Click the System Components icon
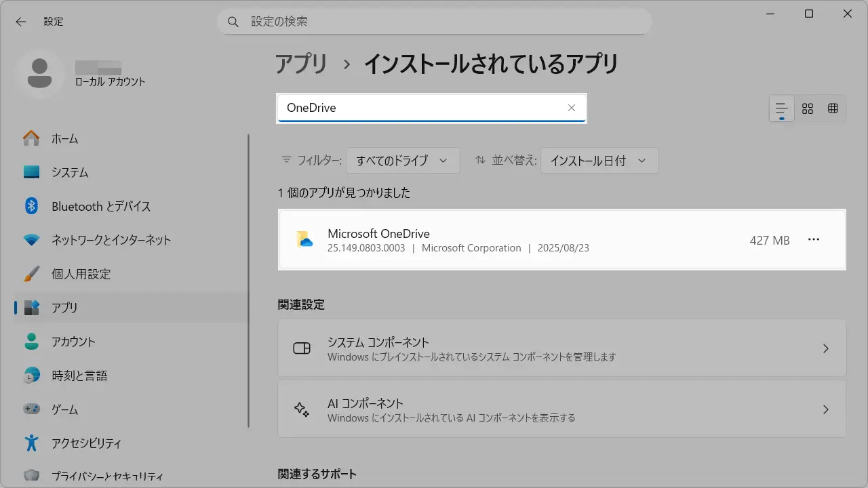 click(301, 348)
